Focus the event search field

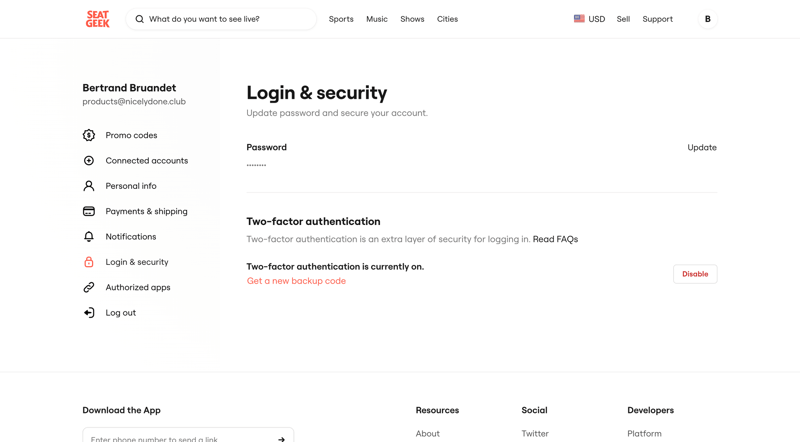[228, 19]
